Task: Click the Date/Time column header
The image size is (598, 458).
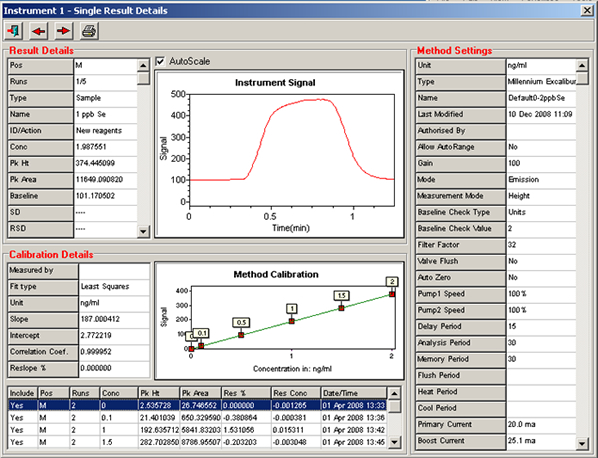Action: tap(354, 393)
